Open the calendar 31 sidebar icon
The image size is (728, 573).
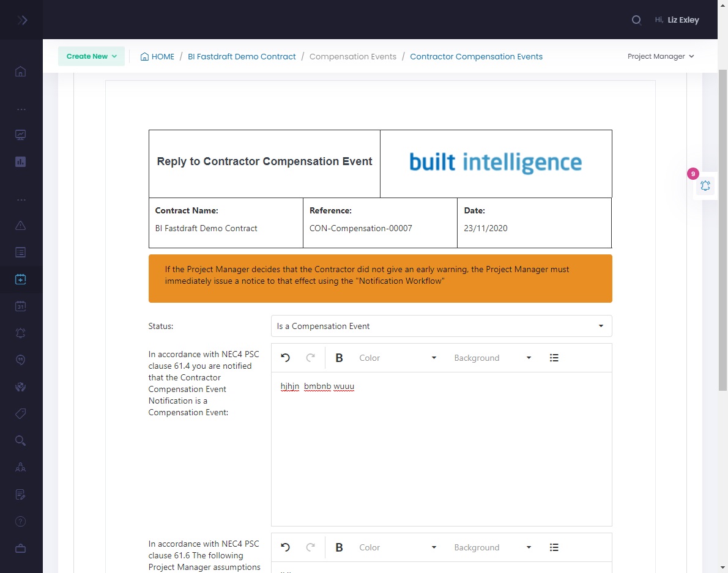pos(20,306)
